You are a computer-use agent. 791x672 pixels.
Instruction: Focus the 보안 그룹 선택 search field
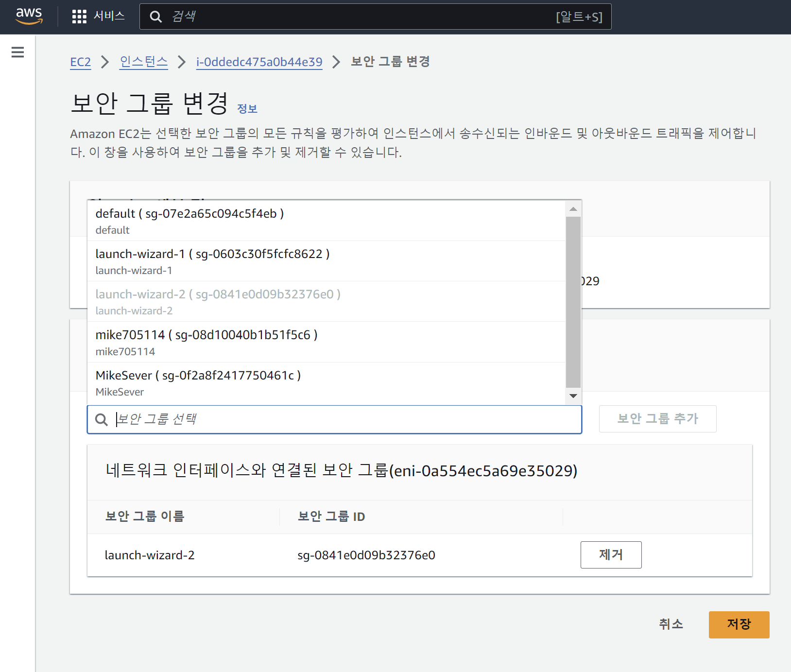click(x=334, y=419)
